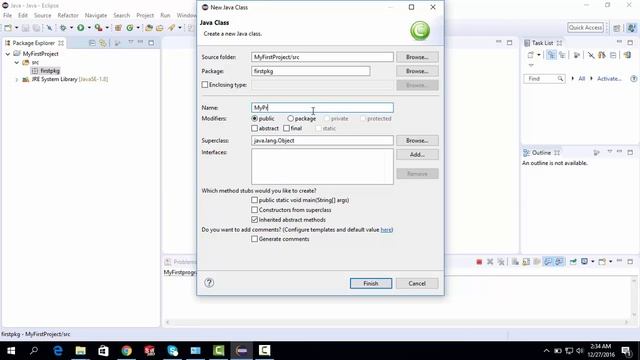640x360 pixels.
Task: Open the Navigate menu
Action: pyautogui.click(x=96, y=15)
